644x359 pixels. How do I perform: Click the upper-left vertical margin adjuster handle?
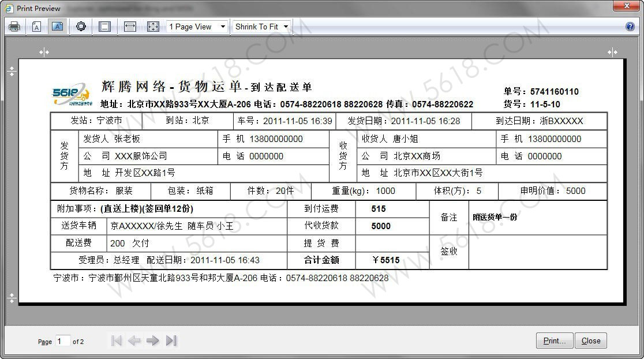(12, 71)
